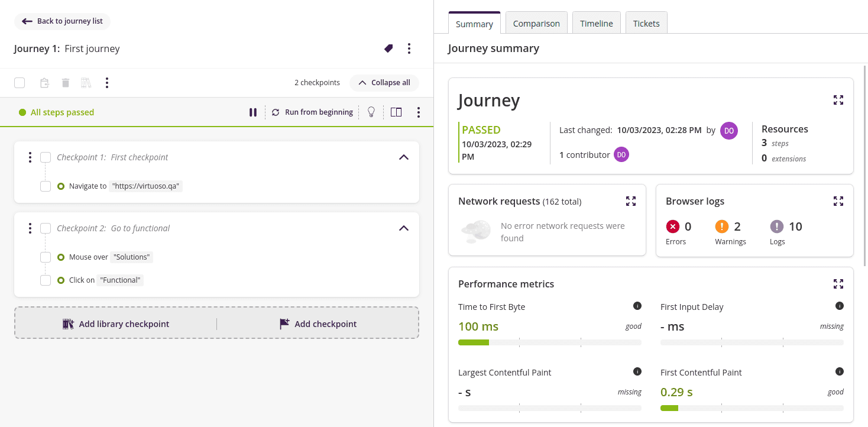Screen dimensions: 868x427
Task: Open the lightbulb suggestions icon
Action: (371, 112)
